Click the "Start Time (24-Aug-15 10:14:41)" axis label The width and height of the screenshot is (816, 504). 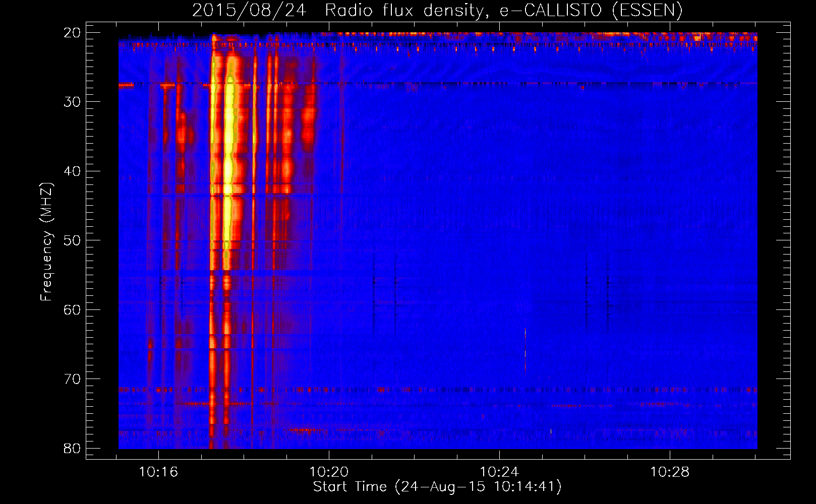(437, 487)
